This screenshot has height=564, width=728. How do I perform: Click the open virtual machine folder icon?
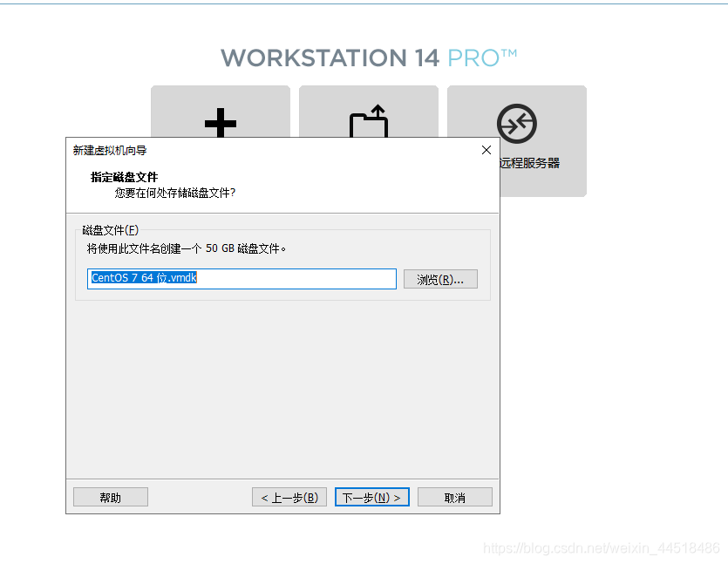point(369,120)
